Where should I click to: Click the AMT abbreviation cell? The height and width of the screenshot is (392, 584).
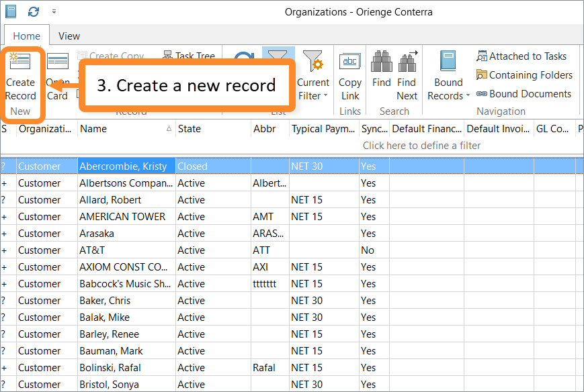[x=270, y=216]
